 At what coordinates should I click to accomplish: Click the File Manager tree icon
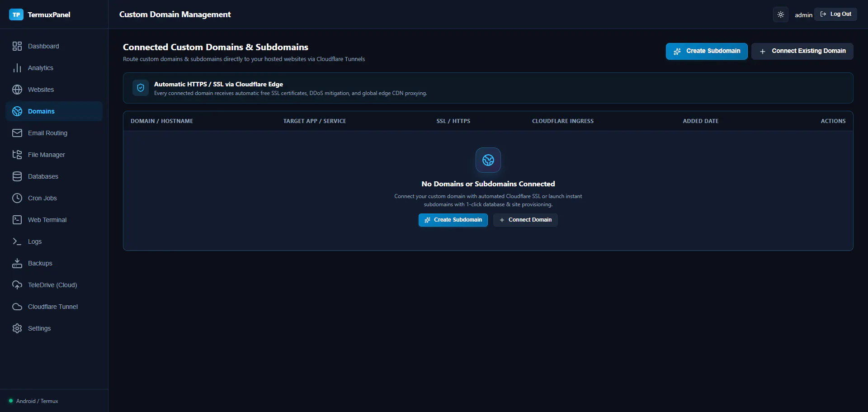pyautogui.click(x=17, y=155)
